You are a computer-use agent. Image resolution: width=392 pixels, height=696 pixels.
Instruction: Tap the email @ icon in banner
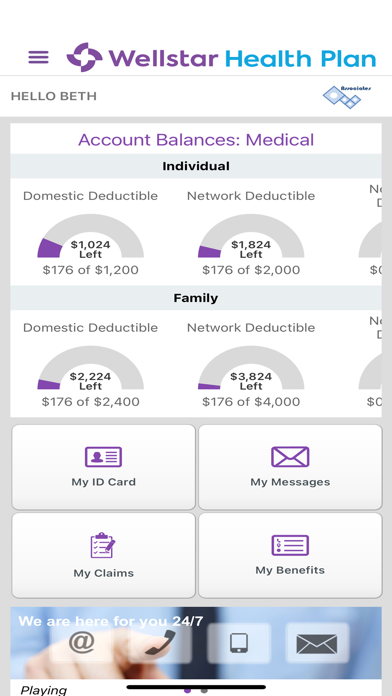click(x=82, y=642)
